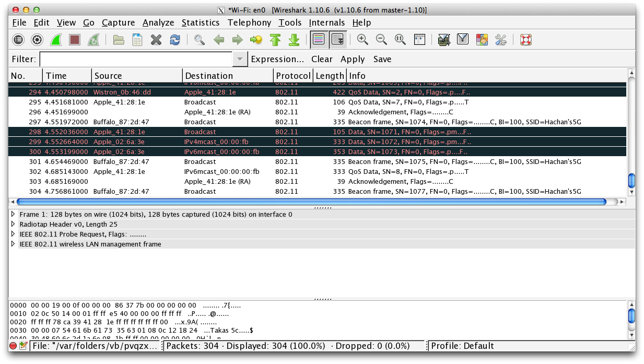
Task: Select packet 294 from Wistron_0b:46:dd
Action: [x=318, y=92]
